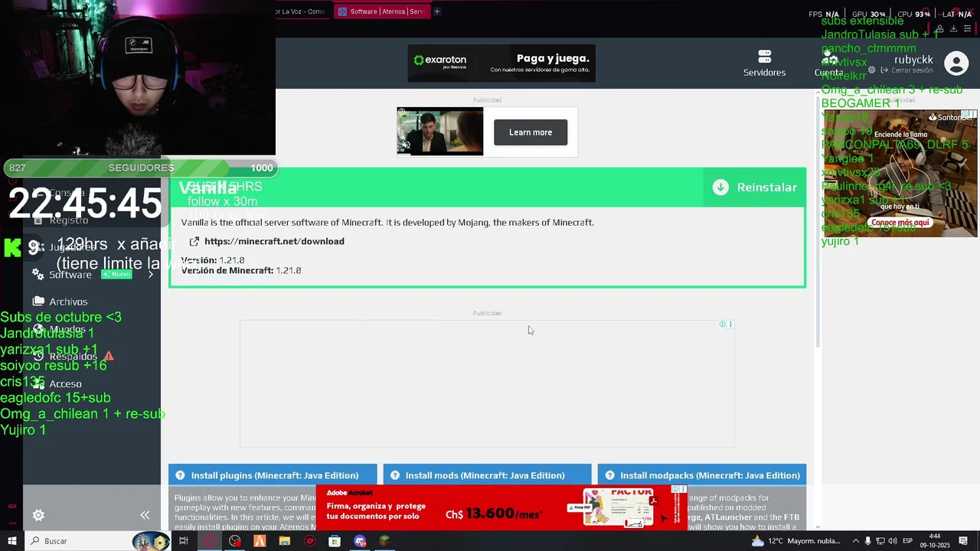Click the page vertical scrollbar
Image resolution: width=980 pixels, height=551 pixels.
point(818,220)
